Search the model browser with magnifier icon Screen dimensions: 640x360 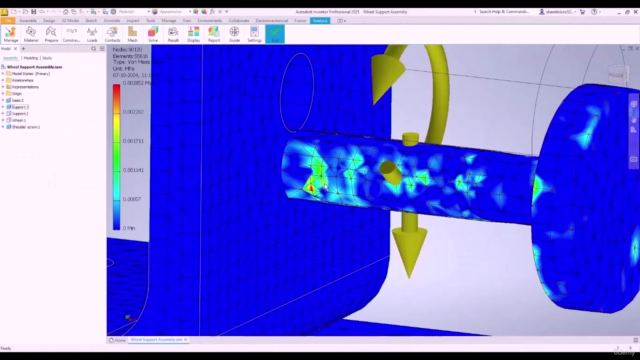pos(93,49)
